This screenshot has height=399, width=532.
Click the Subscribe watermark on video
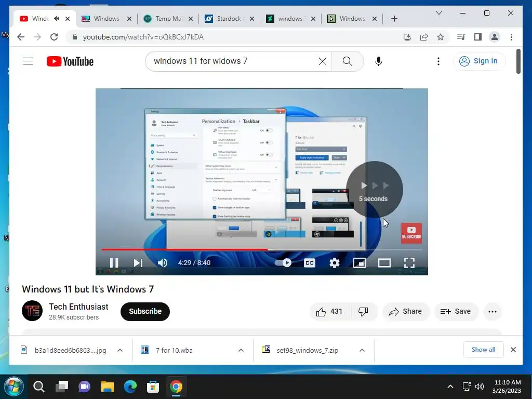tap(411, 233)
